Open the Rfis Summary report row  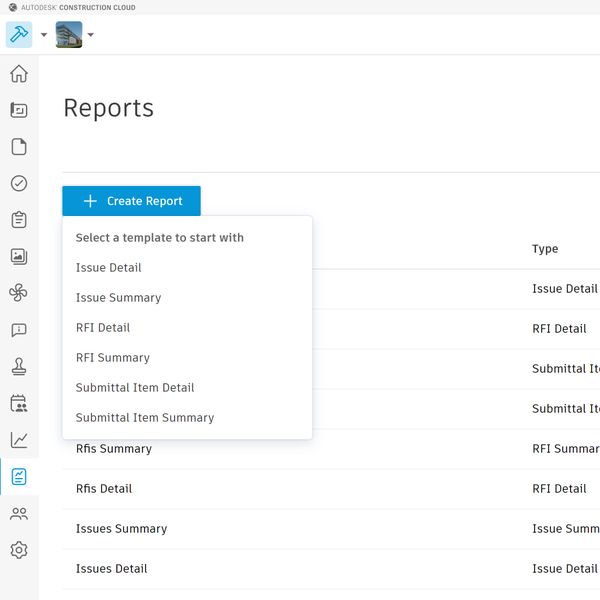[x=114, y=449]
